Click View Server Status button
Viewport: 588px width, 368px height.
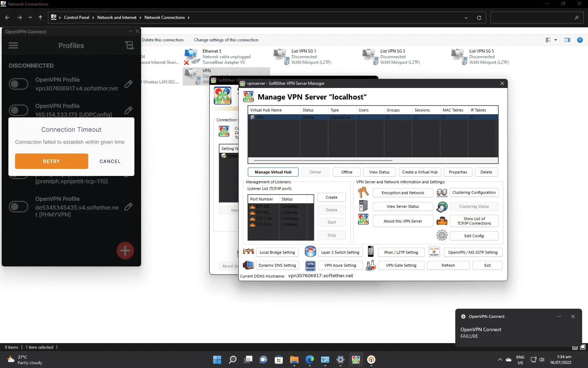[403, 206]
